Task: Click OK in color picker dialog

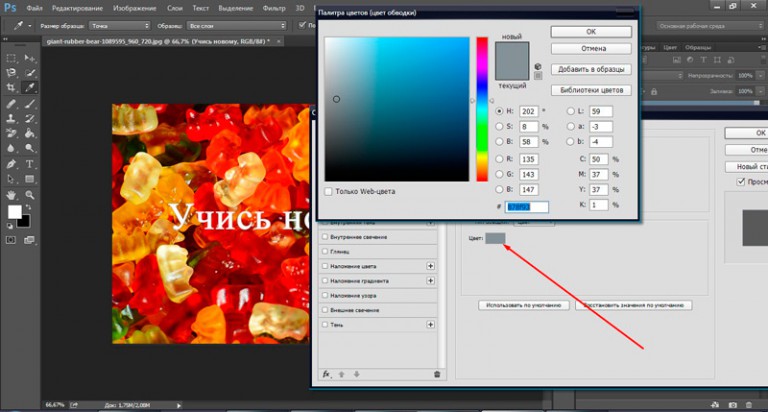Action: click(591, 32)
